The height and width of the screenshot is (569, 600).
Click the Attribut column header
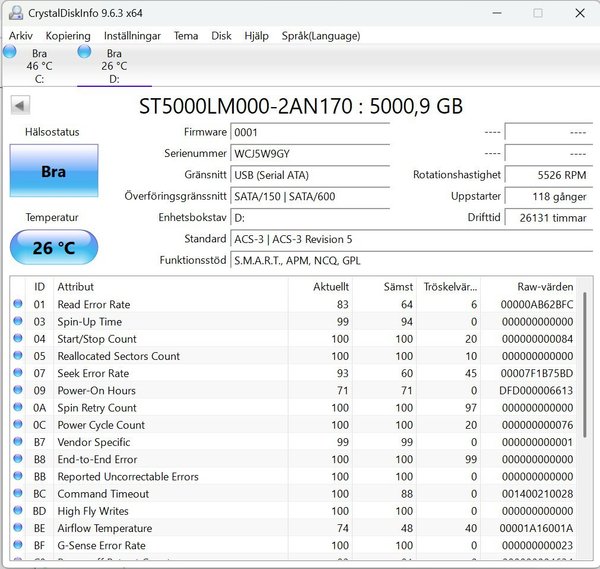point(171,287)
